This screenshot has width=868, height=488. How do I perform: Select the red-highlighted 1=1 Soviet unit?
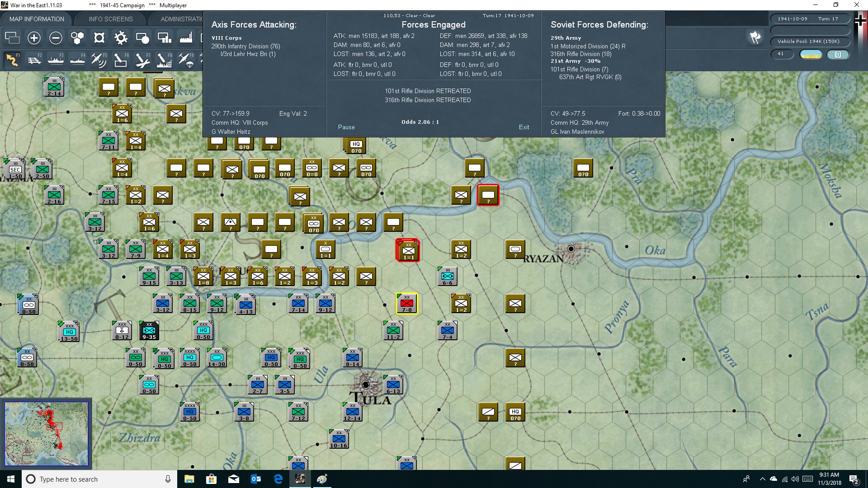pos(408,250)
